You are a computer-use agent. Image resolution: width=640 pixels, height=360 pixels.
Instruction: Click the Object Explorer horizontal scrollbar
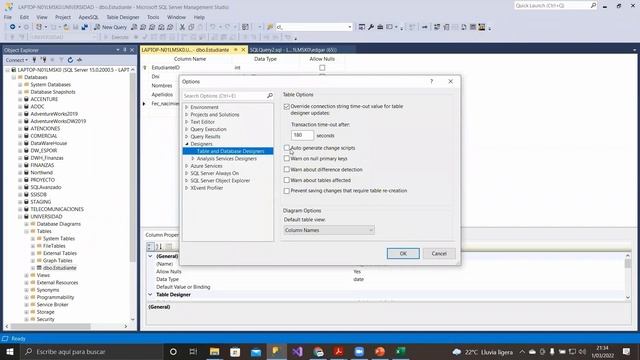(51, 326)
